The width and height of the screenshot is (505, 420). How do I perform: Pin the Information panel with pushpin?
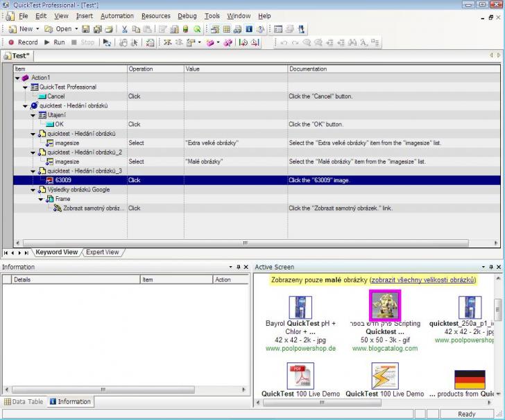237,267
